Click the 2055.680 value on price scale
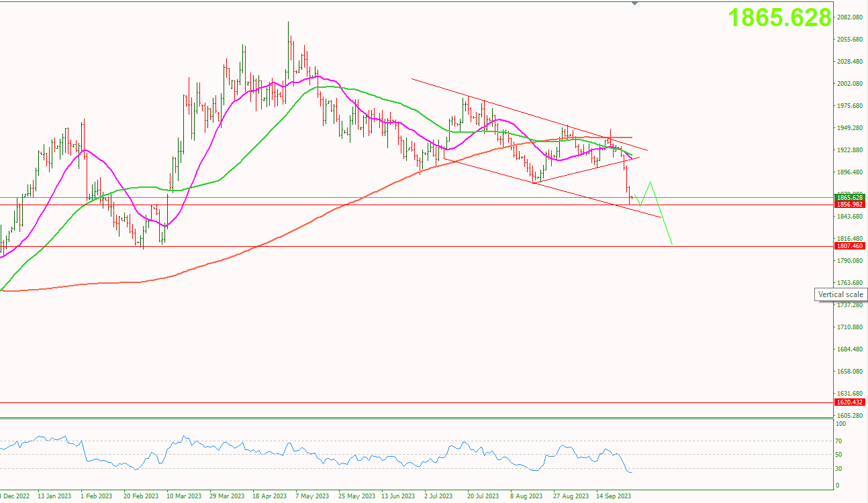Viewport: 868px width, 503px height. pyautogui.click(x=850, y=40)
